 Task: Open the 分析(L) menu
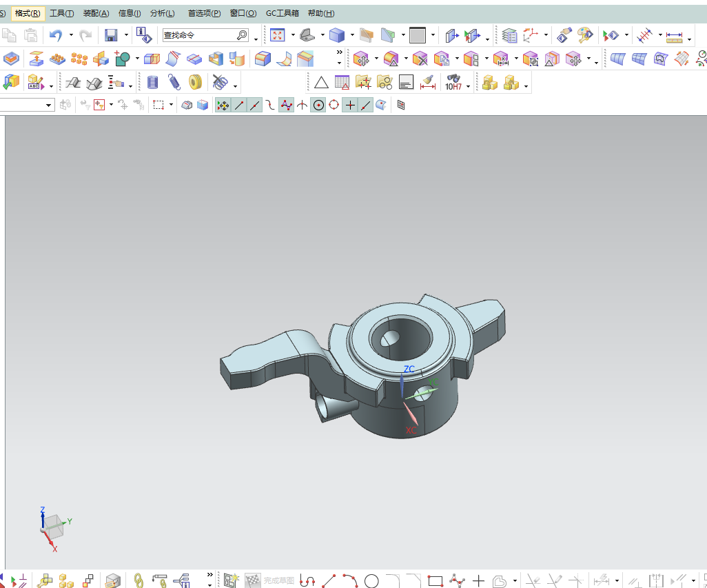coord(163,13)
